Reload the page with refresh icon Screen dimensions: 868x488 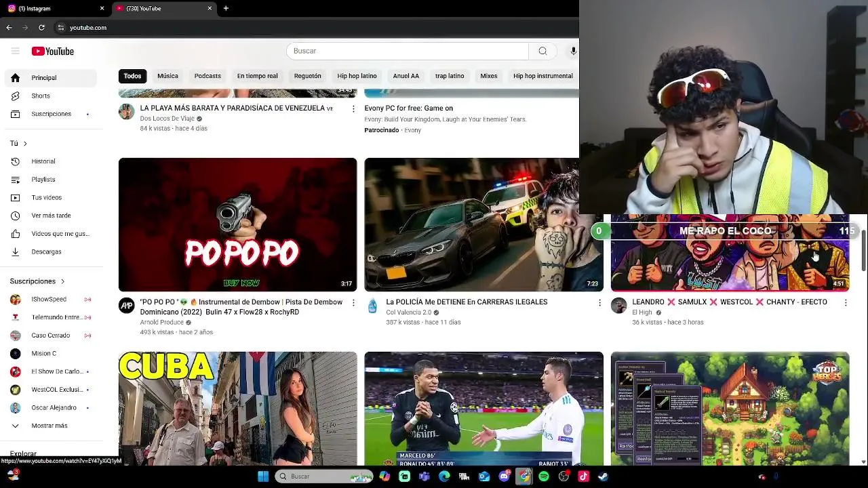tap(41, 28)
